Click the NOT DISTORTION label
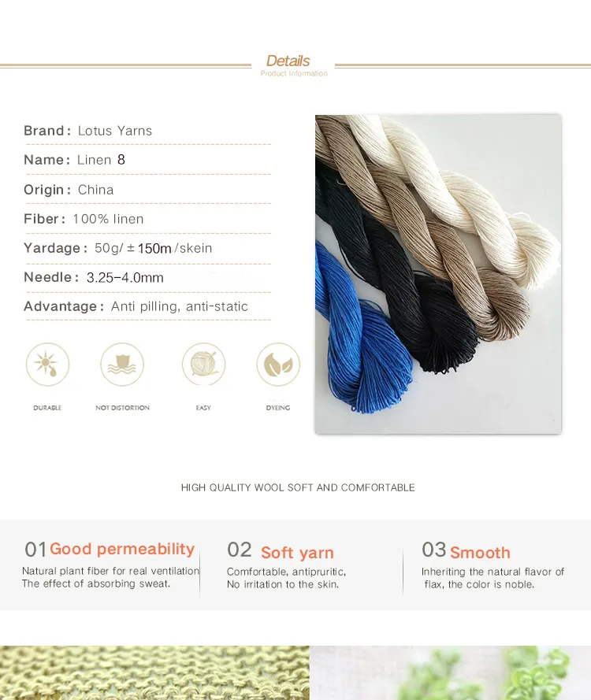This screenshot has width=591, height=700. coord(122,408)
